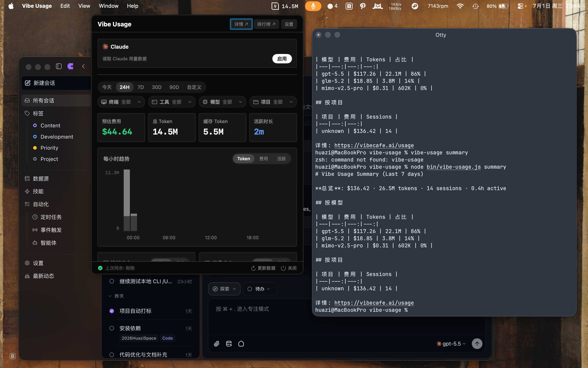Open 排行榜 leaderboard link
This screenshot has height=368, width=588.
[x=266, y=24]
